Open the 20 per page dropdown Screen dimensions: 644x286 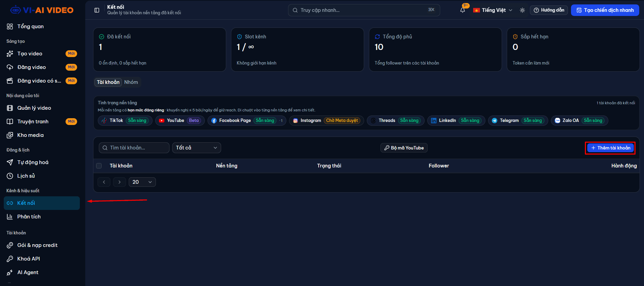click(x=142, y=182)
